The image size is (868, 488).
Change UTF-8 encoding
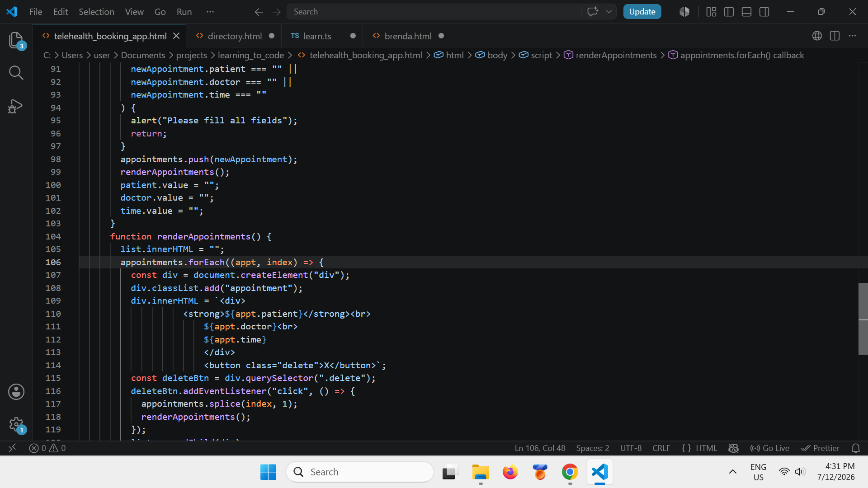point(631,448)
